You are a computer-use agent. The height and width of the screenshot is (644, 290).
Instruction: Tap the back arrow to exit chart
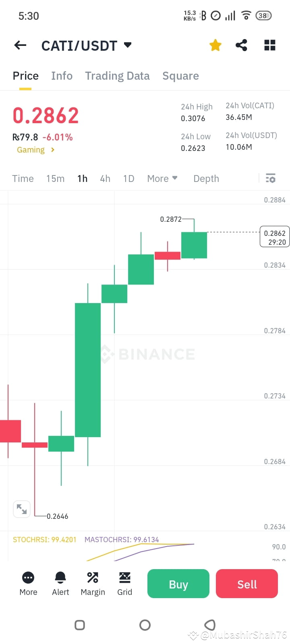click(x=20, y=45)
